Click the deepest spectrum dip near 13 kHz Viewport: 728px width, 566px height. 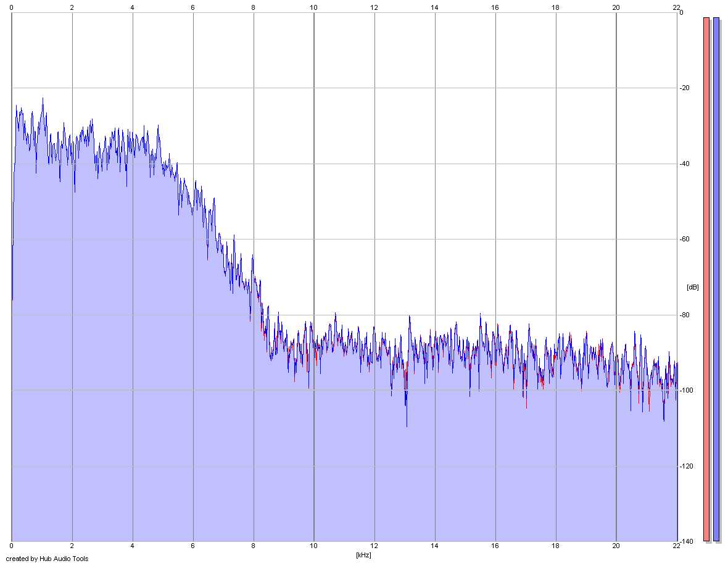[x=407, y=425]
